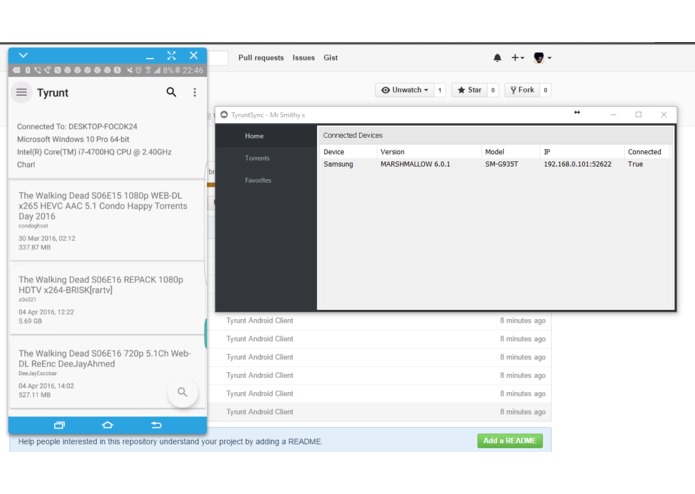Open the Unwatch dropdown
This screenshot has width=695, height=494.
pyautogui.click(x=404, y=90)
